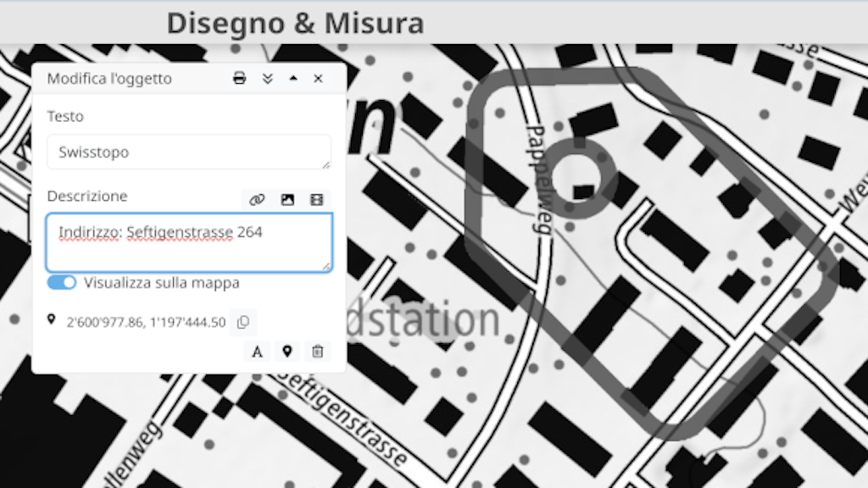This screenshot has width=868, height=488.
Task: Select the image insertion icon near Descrizione
Action: [x=288, y=199]
